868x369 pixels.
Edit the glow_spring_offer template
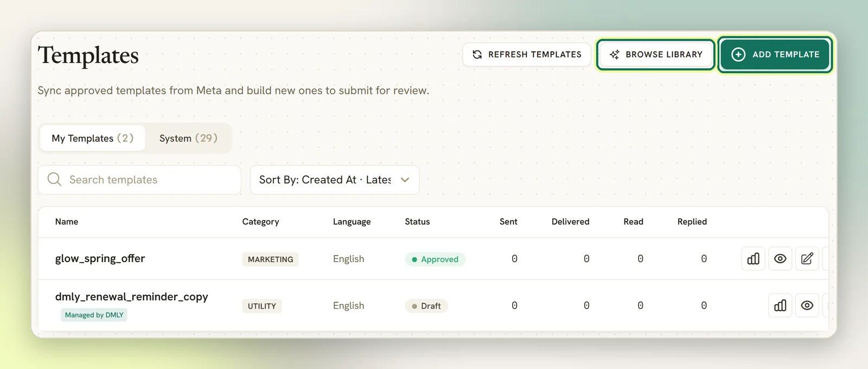click(807, 259)
